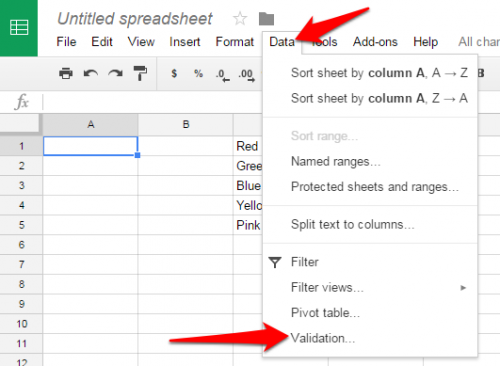Select row 7 header
The image size is (500, 366).
21,265
